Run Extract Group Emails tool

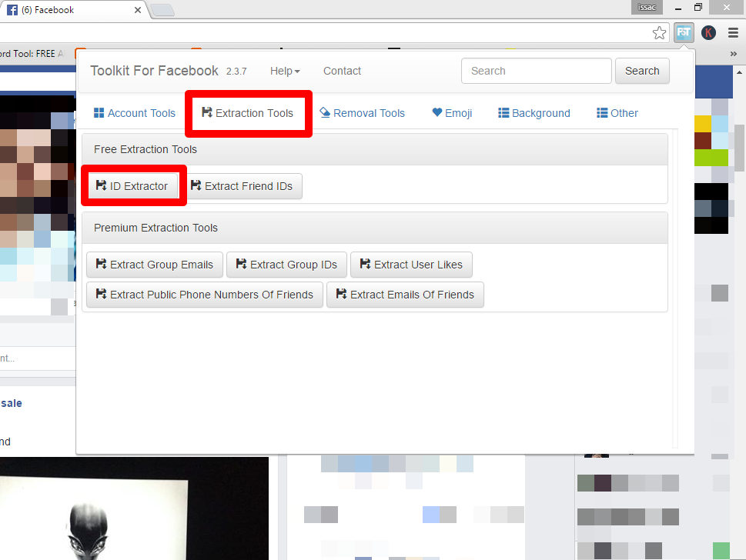(155, 265)
